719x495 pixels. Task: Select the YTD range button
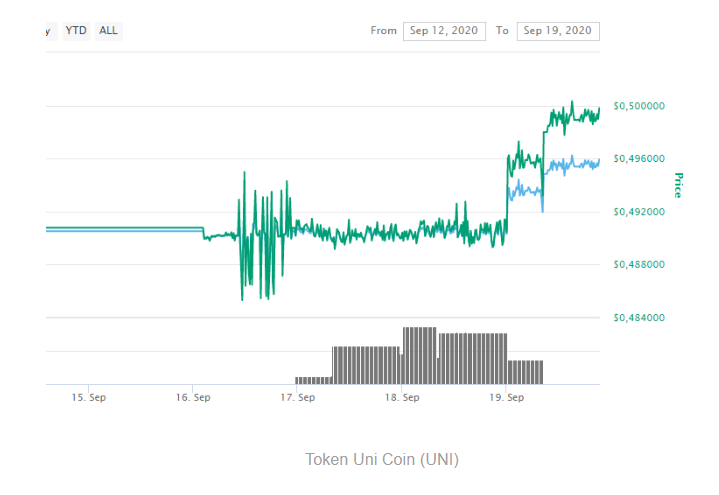(x=76, y=31)
